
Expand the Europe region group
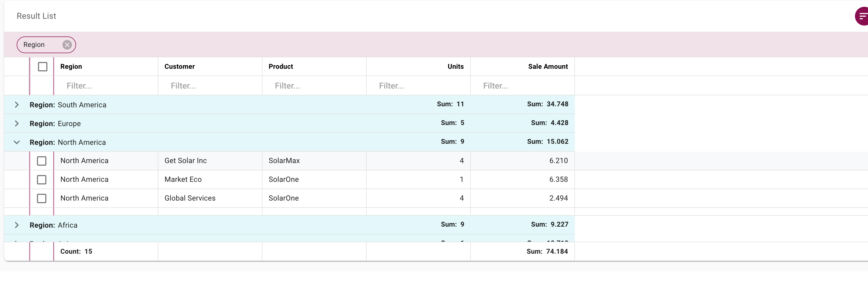[x=17, y=123]
